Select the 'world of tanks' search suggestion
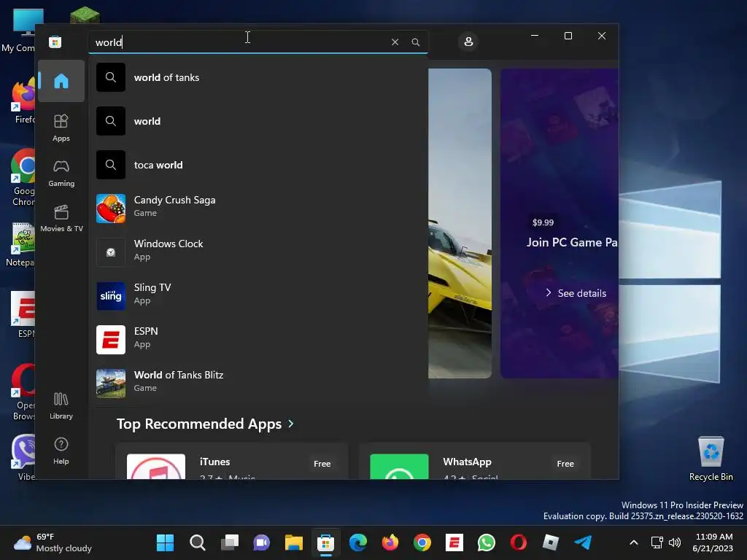This screenshot has width=747, height=560. coord(259,77)
